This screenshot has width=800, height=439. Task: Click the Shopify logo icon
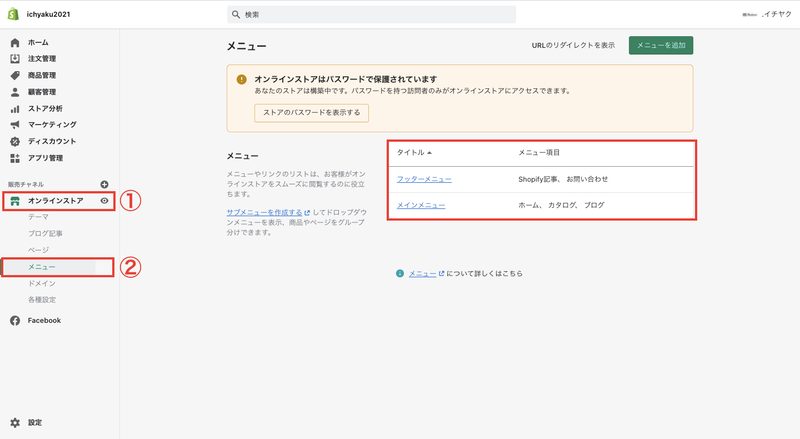[x=14, y=14]
